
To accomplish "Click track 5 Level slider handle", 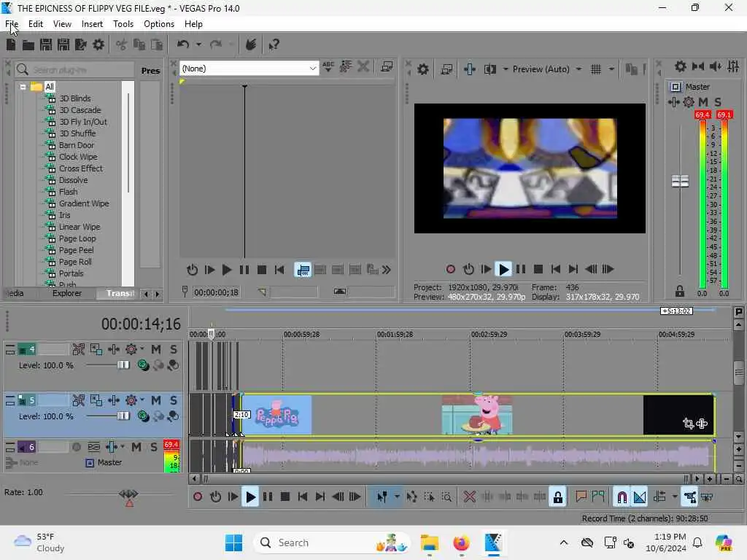I will pos(123,416).
